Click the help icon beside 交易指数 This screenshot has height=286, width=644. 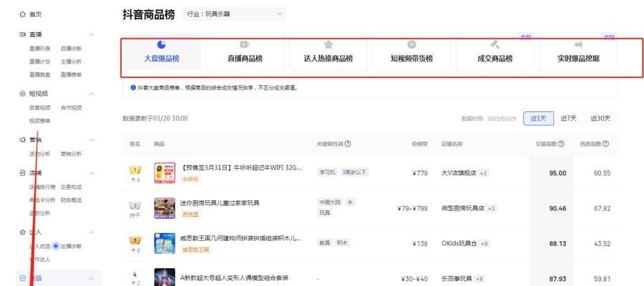561,144
